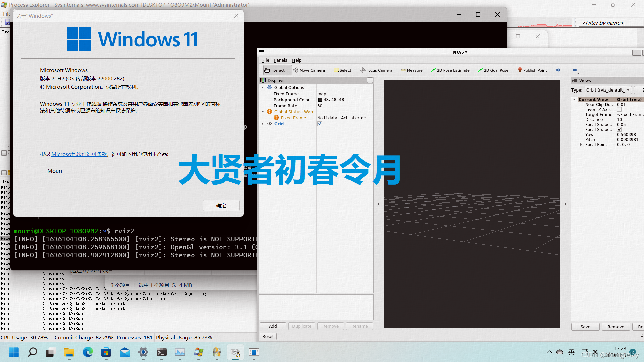Collapse right panel with the arrow handle
This screenshot has height=362, width=644.
(566, 204)
